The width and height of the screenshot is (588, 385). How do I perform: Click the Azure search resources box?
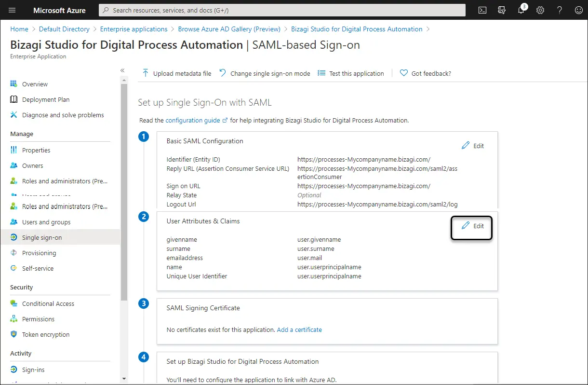click(282, 10)
